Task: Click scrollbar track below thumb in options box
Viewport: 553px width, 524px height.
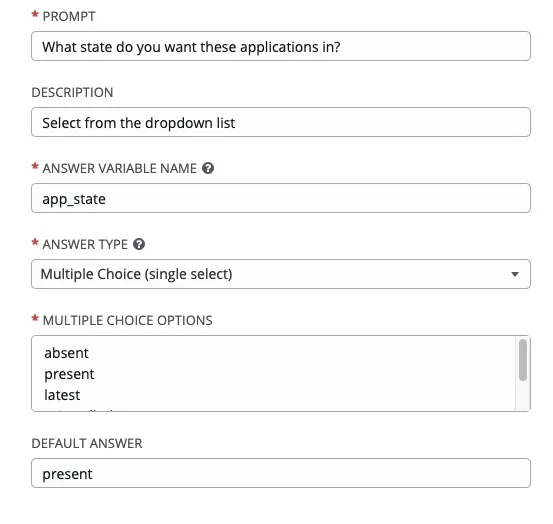Action: pyautogui.click(x=523, y=396)
